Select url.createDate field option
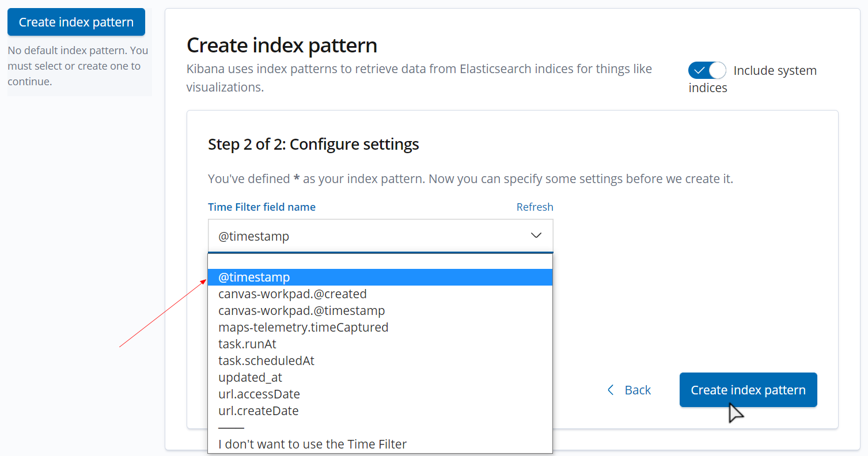868x456 pixels. tap(258, 411)
